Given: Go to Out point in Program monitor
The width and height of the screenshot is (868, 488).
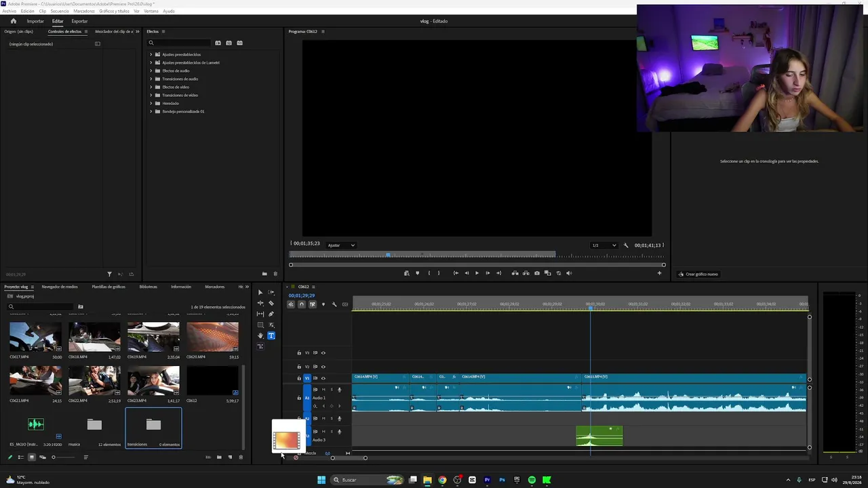Looking at the screenshot, I should 498,273.
